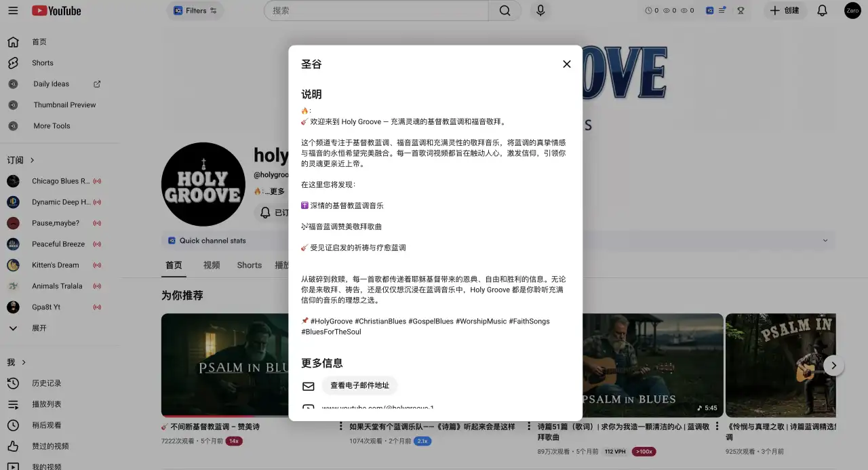Expand the channel description via ...更多
Image resolution: width=868 pixels, height=470 pixels.
click(x=274, y=191)
